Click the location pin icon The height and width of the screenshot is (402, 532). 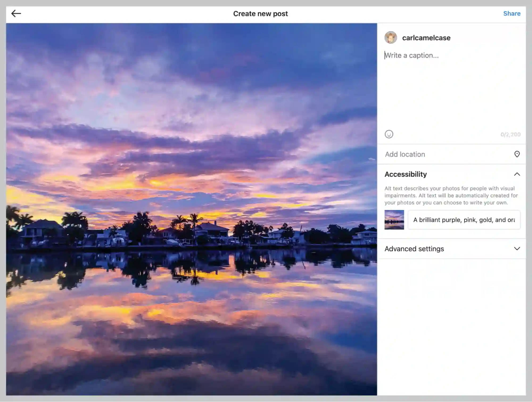(x=517, y=154)
